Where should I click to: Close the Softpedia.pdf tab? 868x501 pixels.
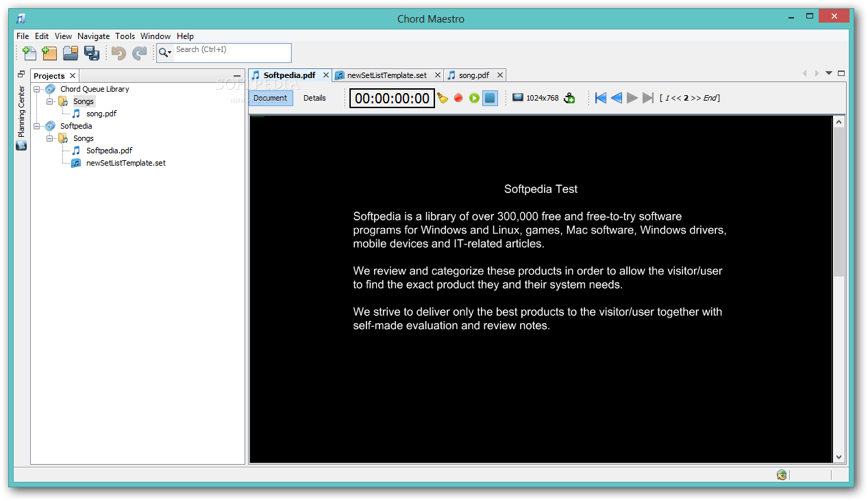pos(325,75)
